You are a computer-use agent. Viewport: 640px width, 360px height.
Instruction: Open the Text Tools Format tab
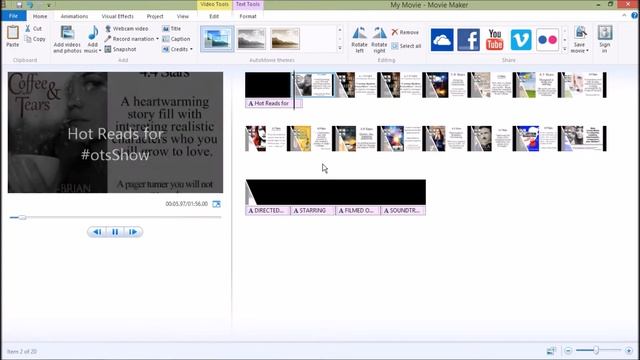click(248, 16)
